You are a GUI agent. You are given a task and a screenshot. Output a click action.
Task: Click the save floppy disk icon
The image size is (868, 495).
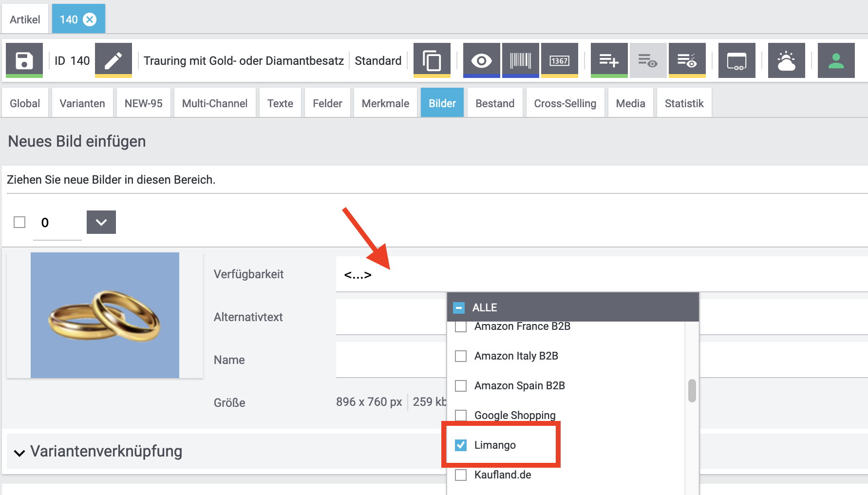pos(24,60)
